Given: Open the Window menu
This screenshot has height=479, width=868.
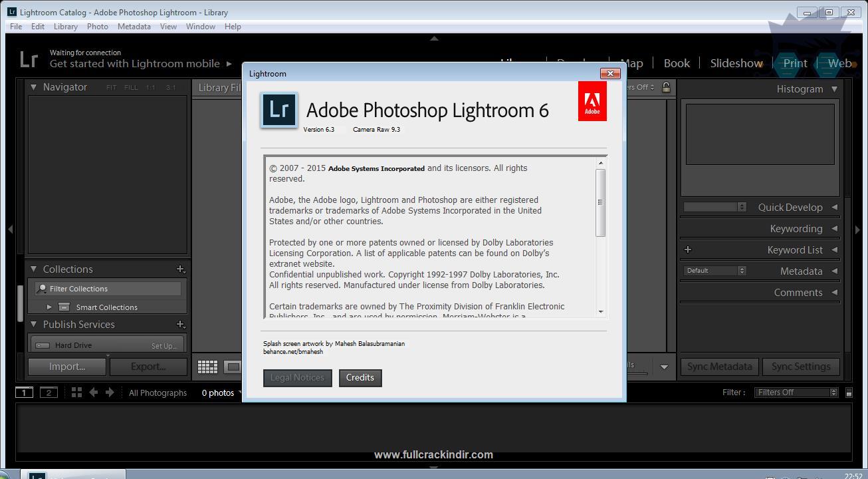Looking at the screenshot, I should [x=201, y=27].
